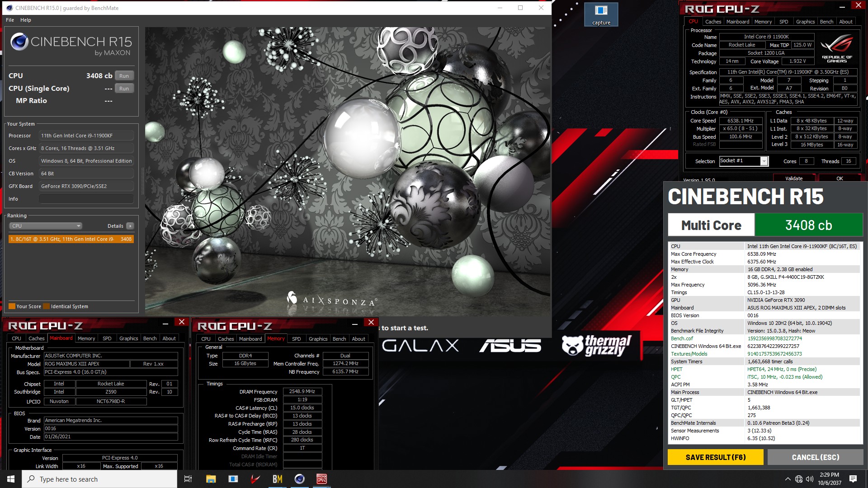The height and width of the screenshot is (488, 868).
Task: Minimize the mainboard CPU-Z window
Action: (165, 323)
